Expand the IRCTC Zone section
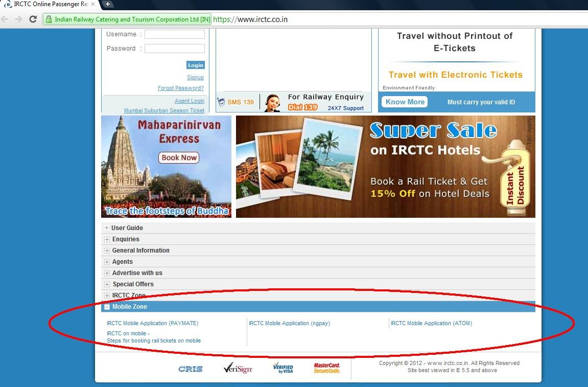 click(x=107, y=295)
